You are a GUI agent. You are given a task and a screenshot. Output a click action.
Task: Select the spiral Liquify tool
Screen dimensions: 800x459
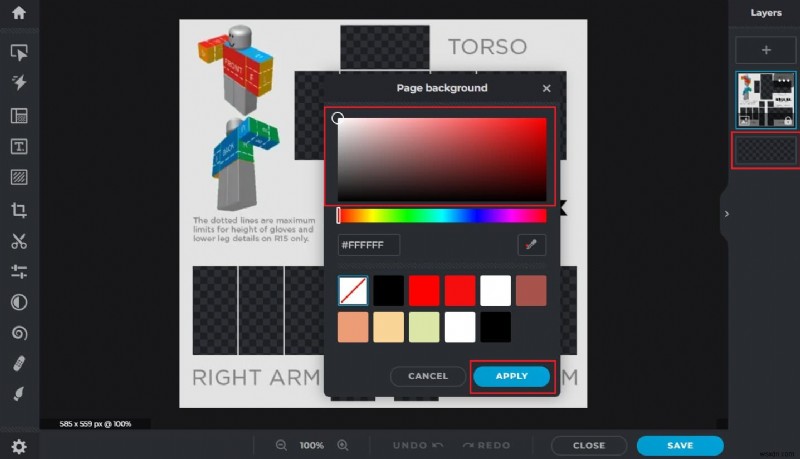[x=19, y=333]
